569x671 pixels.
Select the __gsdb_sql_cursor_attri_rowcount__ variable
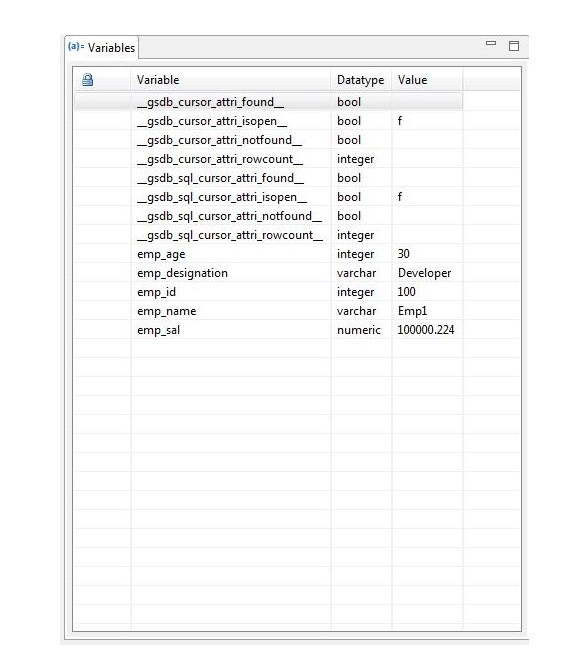(230, 235)
